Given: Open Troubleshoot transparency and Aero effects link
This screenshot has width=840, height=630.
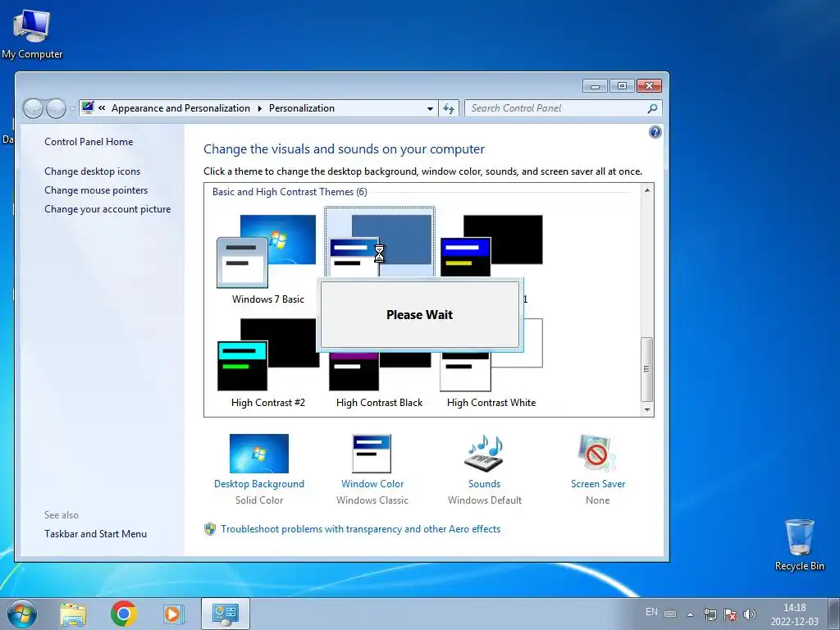Looking at the screenshot, I should pos(361,529).
